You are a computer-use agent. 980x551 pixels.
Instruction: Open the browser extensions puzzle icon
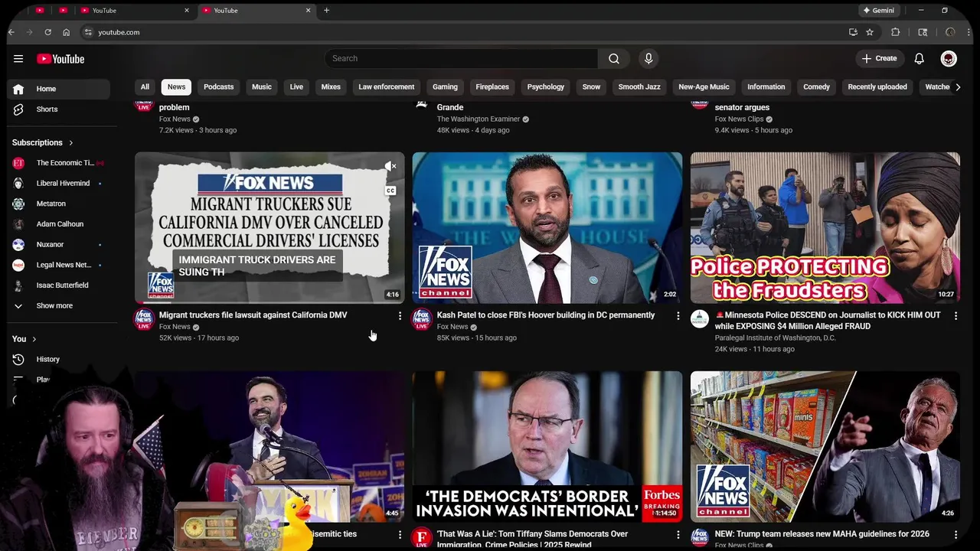895,32
